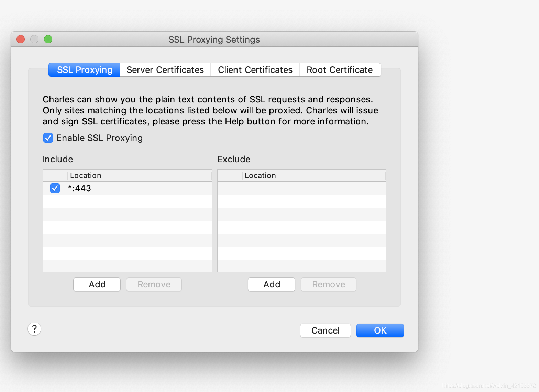Image resolution: width=539 pixels, height=392 pixels.
Task: Cancel the SSL Proxying Settings dialog
Action: [326, 330]
